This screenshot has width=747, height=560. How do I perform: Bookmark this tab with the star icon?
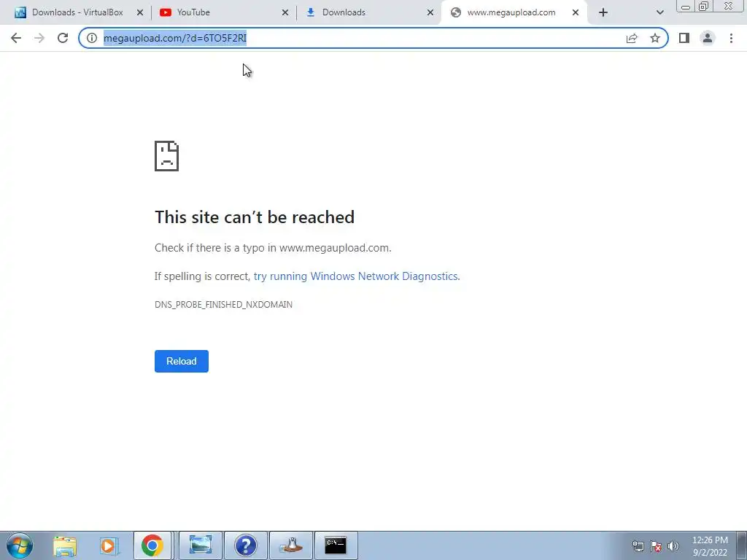655,38
